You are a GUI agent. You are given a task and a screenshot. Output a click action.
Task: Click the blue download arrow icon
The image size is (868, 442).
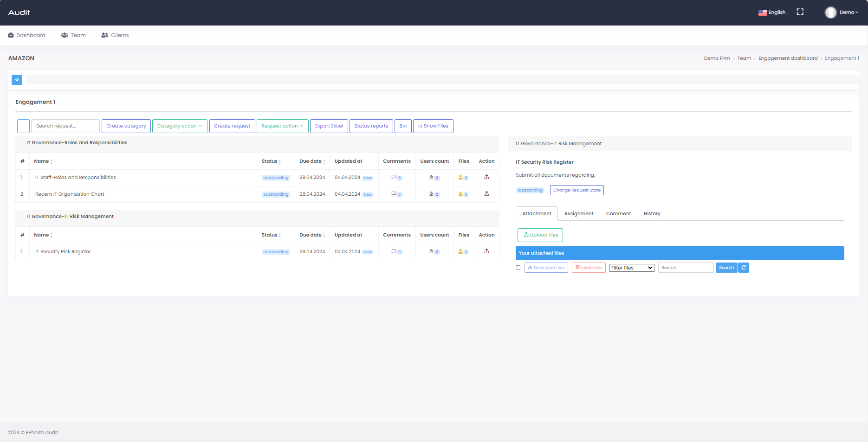pyautogui.click(x=17, y=80)
